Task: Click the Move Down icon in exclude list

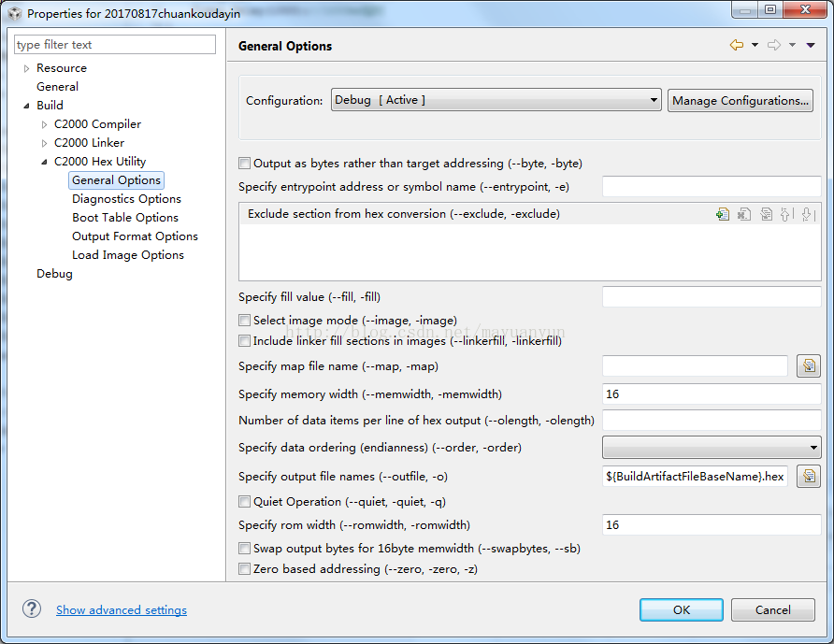Action: coord(808,214)
